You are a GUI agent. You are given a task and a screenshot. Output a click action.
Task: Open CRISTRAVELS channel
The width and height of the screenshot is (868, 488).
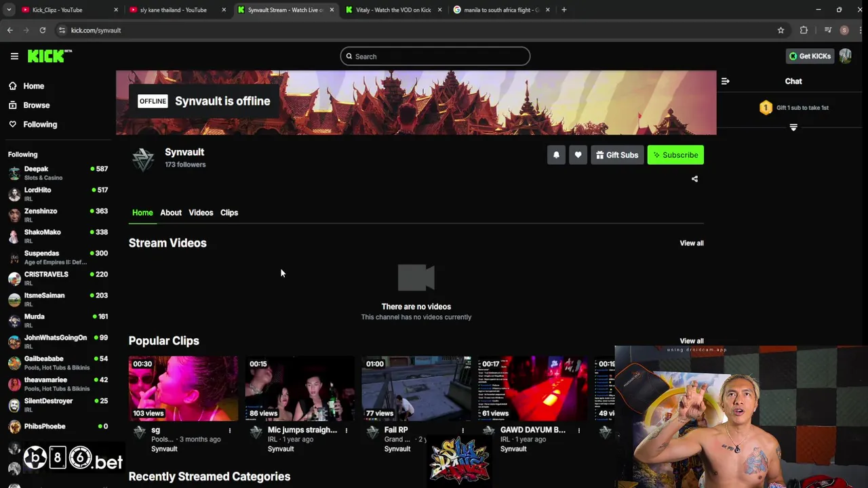tap(58, 278)
